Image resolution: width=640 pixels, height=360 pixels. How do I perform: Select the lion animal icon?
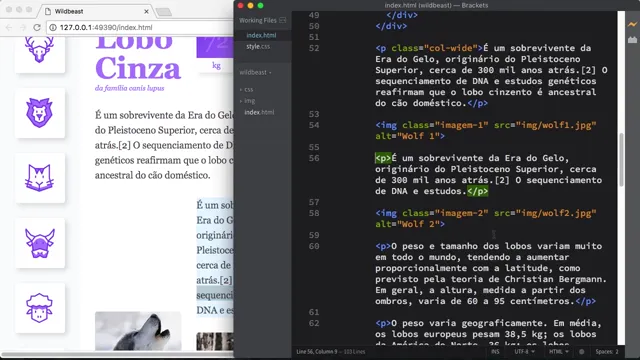click(39, 113)
